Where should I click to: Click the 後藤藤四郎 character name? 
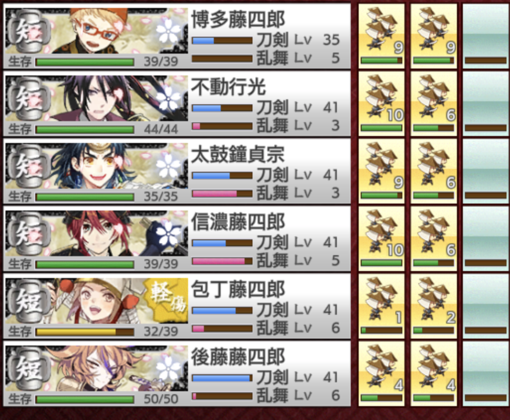click(x=238, y=356)
